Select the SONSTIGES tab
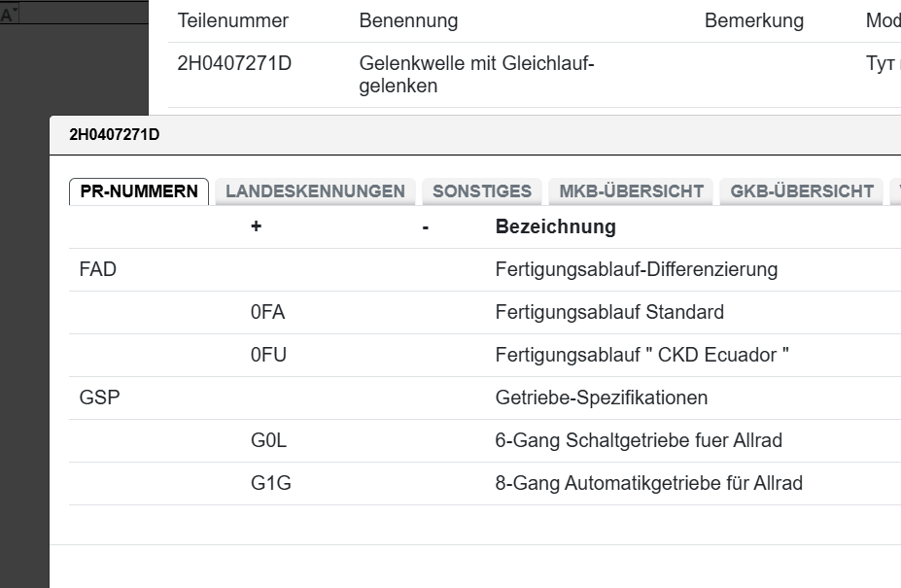Viewport: 901px width, 588px height. point(482,191)
